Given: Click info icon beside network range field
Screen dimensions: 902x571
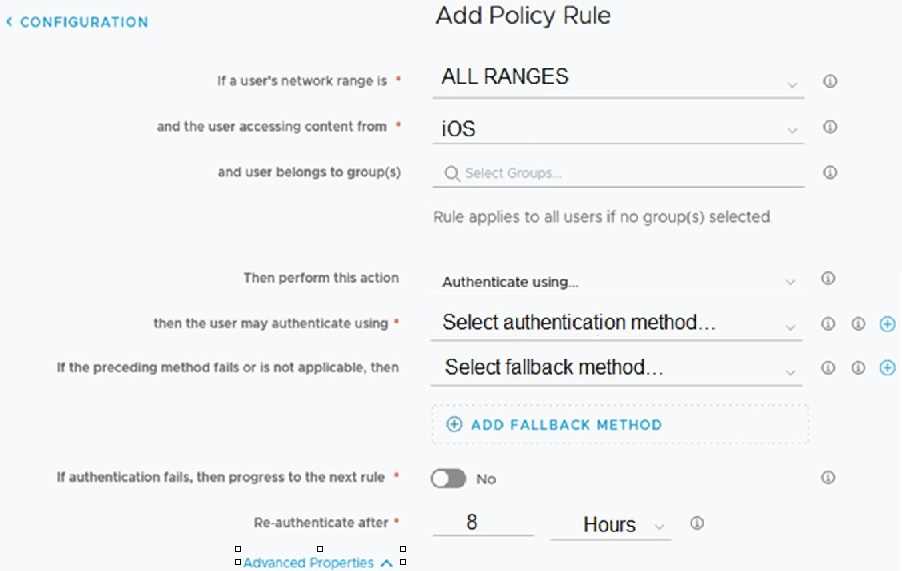Looking at the screenshot, I should pyautogui.click(x=829, y=82).
